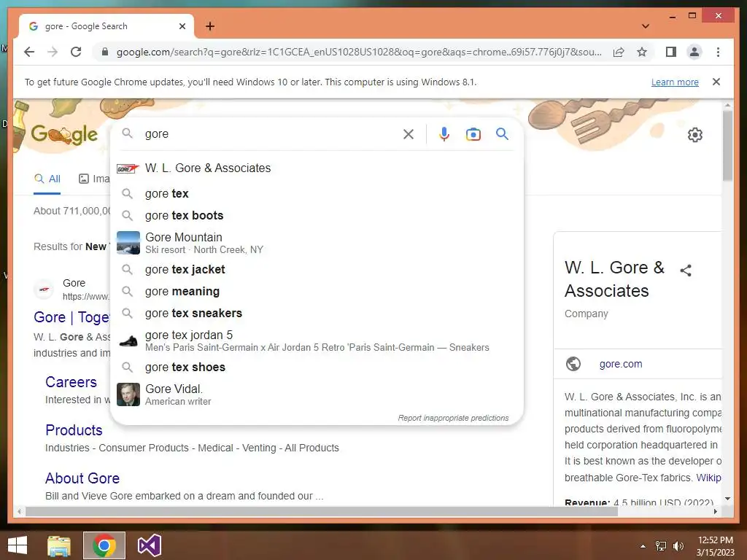This screenshot has width=747, height=560.
Task: Open the volume speaker tray icon
Action: pyautogui.click(x=678, y=546)
